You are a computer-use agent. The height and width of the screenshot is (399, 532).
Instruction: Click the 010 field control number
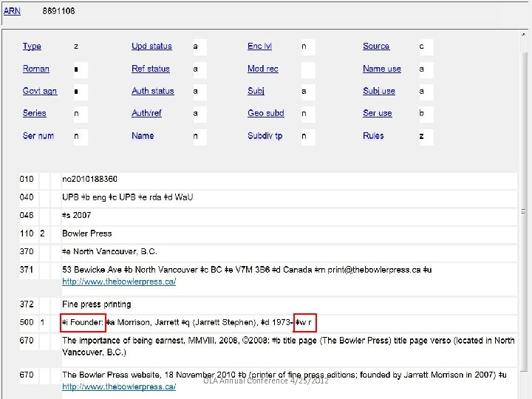click(x=89, y=179)
